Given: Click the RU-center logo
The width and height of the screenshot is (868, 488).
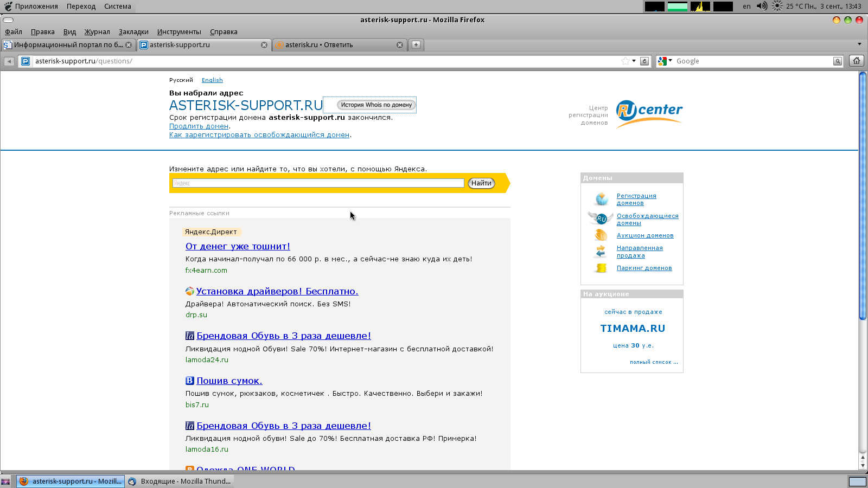Looking at the screenshot, I should 649,113.
